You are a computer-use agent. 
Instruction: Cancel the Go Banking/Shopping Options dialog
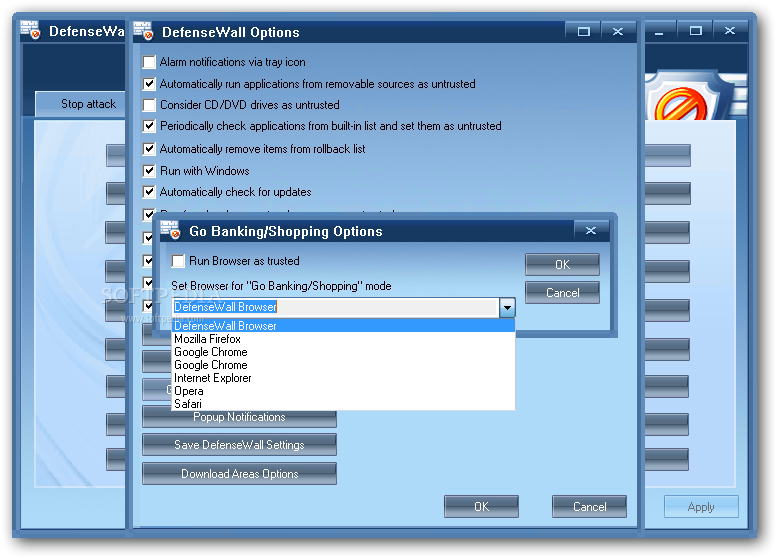[562, 293]
